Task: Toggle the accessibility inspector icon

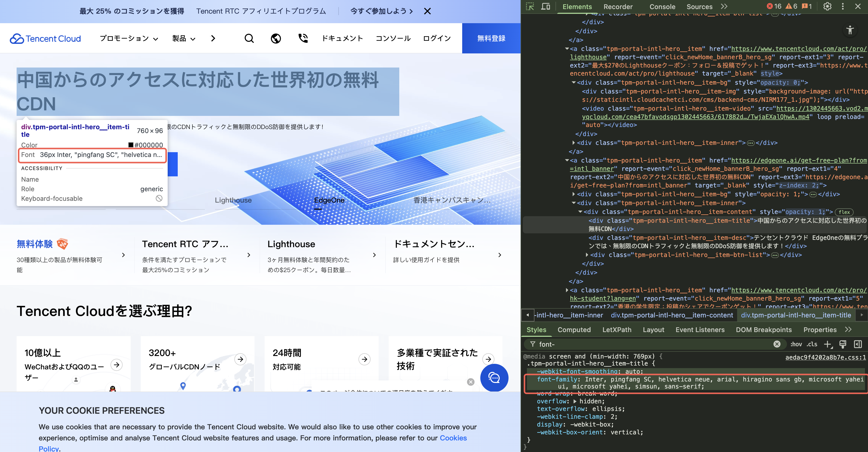Action: tap(850, 30)
